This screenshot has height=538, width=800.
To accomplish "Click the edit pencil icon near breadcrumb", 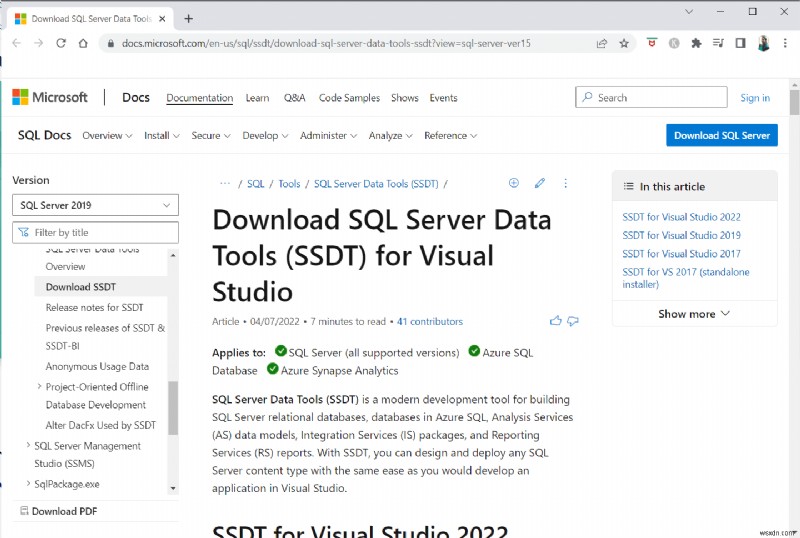I will [x=540, y=183].
